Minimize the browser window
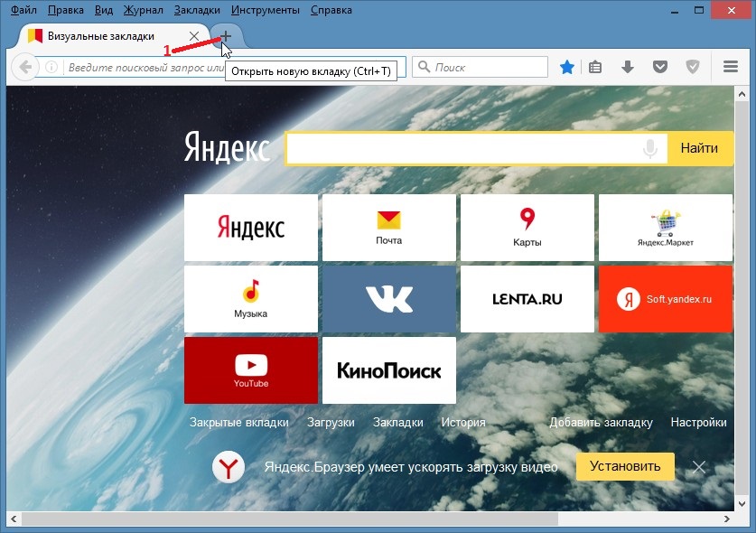This screenshot has width=756, height=533. [675, 10]
